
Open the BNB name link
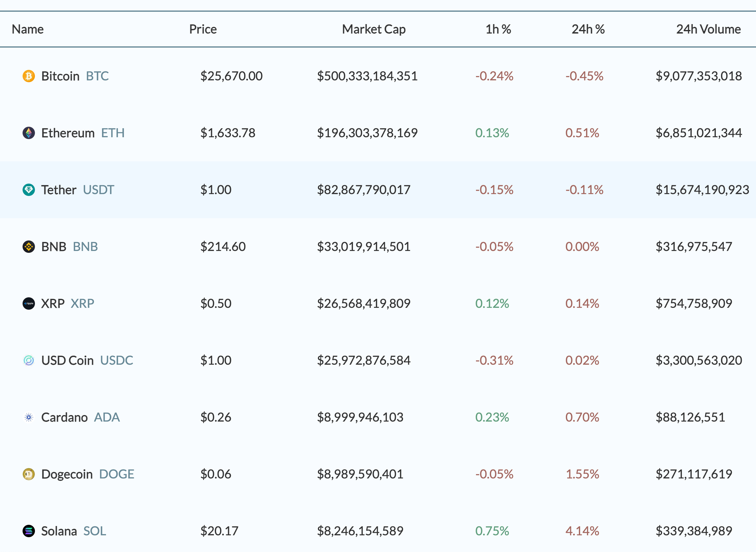click(54, 247)
